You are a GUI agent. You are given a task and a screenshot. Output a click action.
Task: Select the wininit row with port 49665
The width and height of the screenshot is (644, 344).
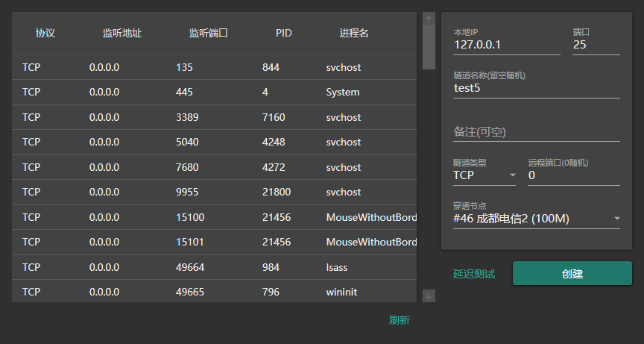(x=214, y=292)
